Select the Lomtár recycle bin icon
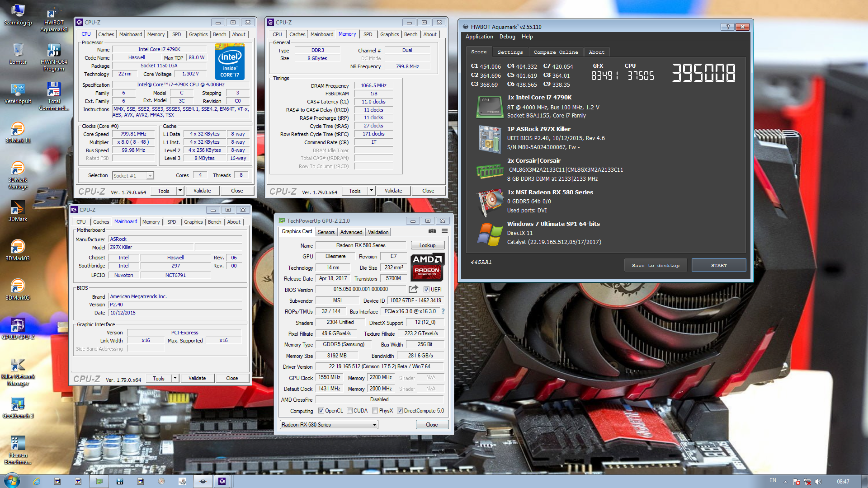This screenshot has height=488, width=868. pos(18,54)
